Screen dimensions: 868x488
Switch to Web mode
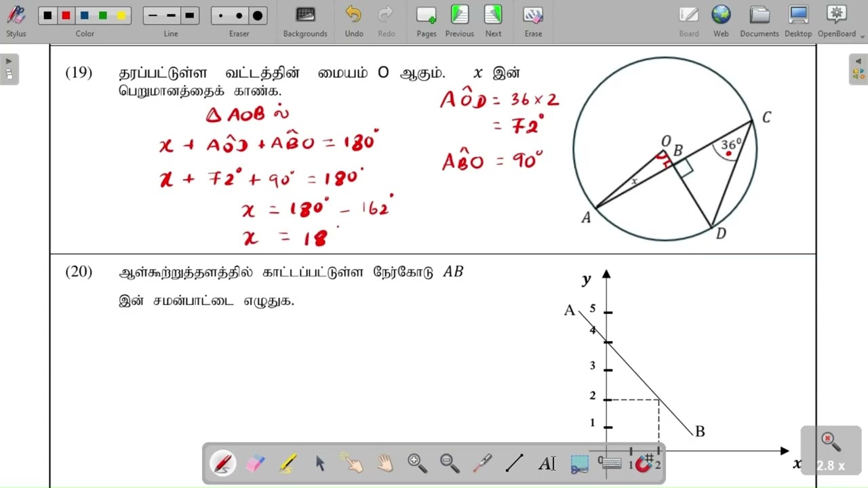tap(721, 20)
